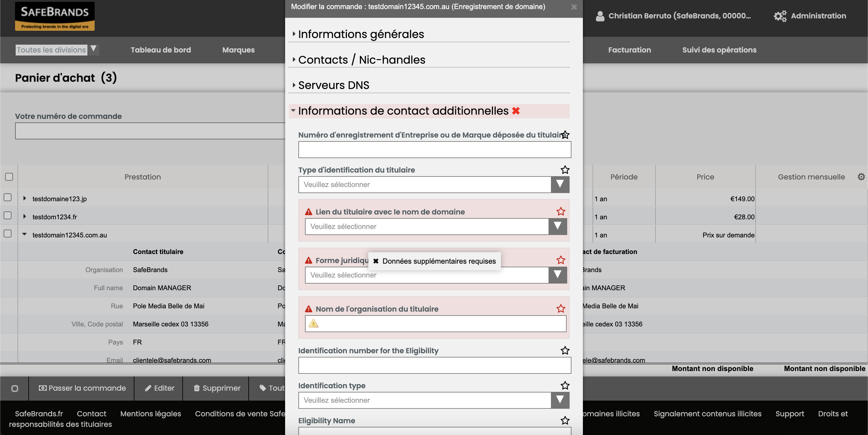This screenshot has height=435, width=868.
Task: Click the star favorite icon next to Identification number
Action: [565, 350]
